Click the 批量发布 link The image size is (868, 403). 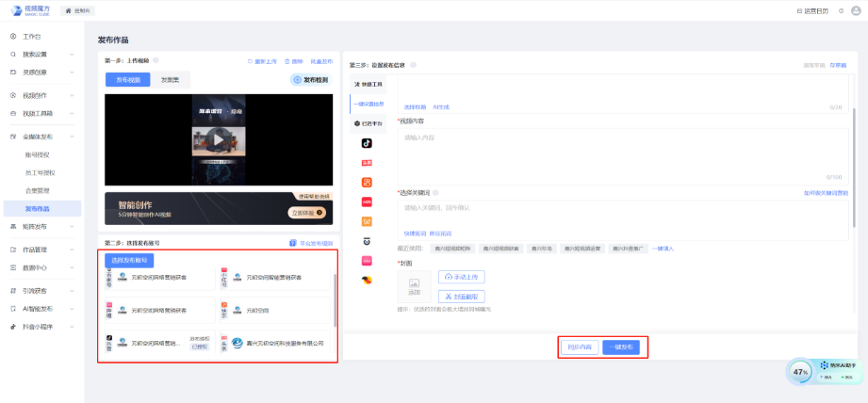click(321, 61)
